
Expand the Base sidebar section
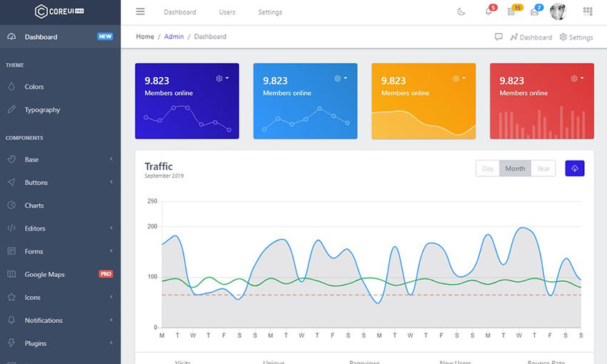point(60,159)
